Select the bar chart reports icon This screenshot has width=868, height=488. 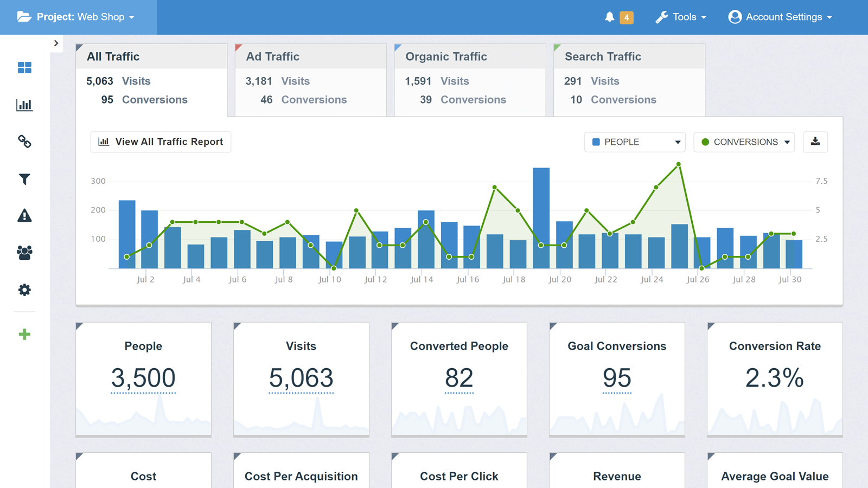[24, 105]
